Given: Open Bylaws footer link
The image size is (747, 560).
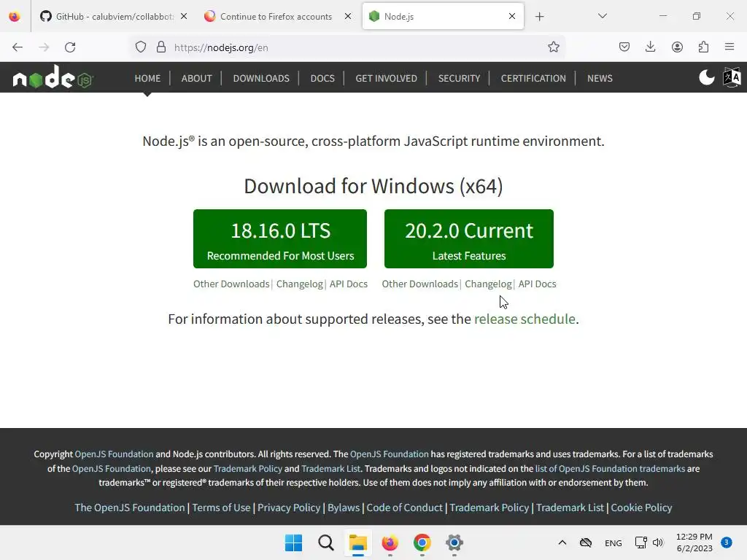Looking at the screenshot, I should [x=344, y=507].
